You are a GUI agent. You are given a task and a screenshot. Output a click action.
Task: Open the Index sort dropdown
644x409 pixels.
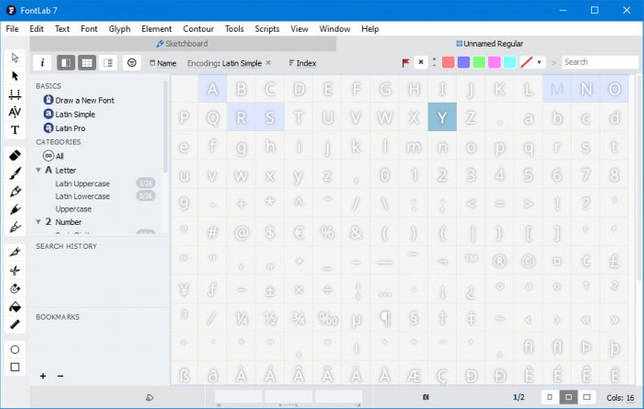click(x=302, y=63)
